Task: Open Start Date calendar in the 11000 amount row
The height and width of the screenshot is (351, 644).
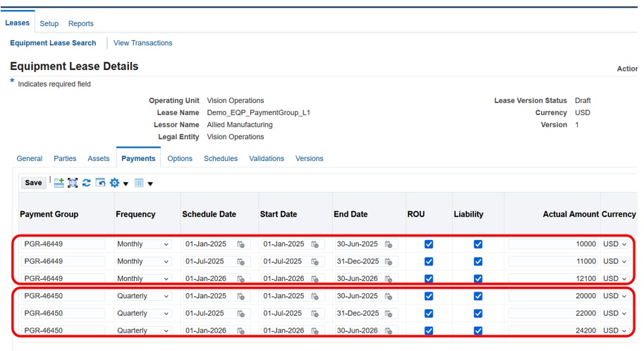Action: tap(315, 262)
